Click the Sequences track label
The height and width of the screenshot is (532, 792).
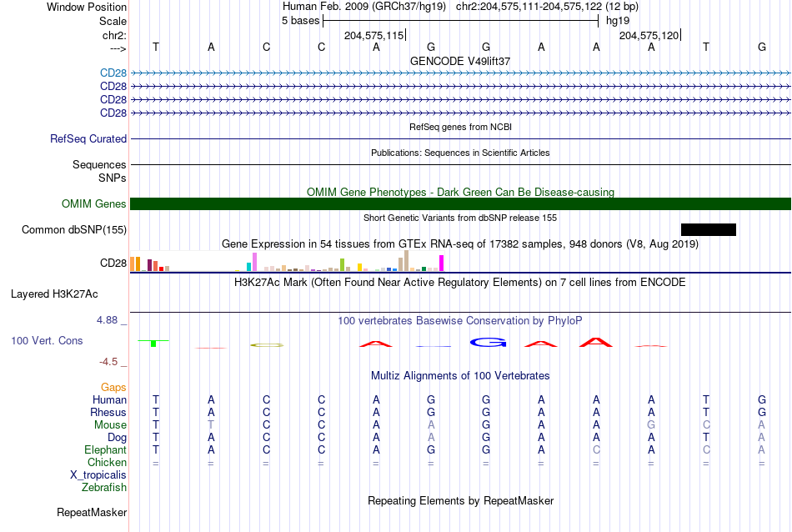pos(99,165)
